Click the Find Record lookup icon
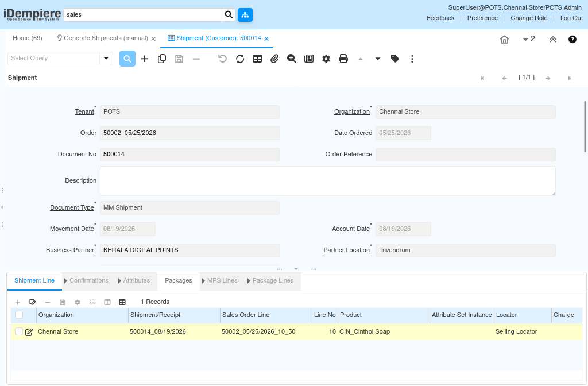Screen dimensions: 588x386 pos(127,59)
